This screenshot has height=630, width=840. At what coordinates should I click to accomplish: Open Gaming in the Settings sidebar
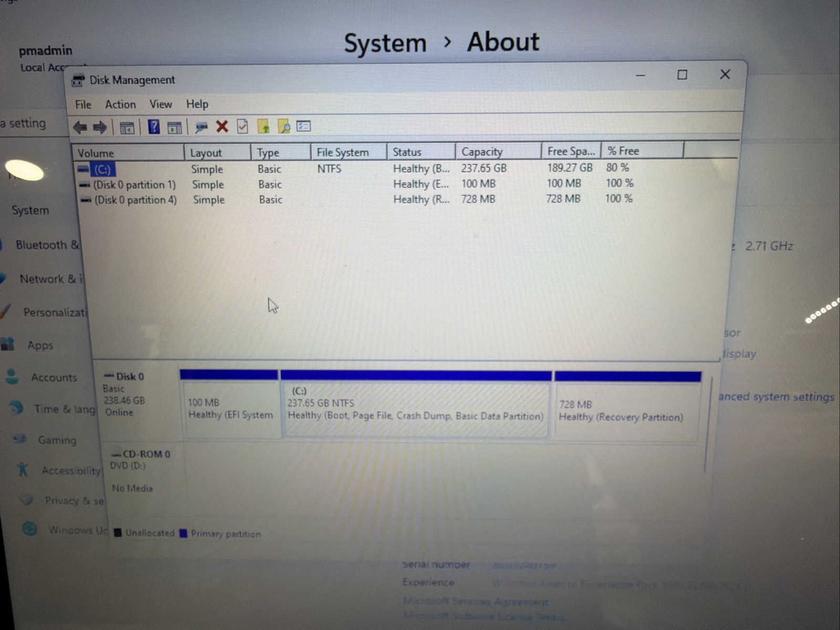coord(57,440)
